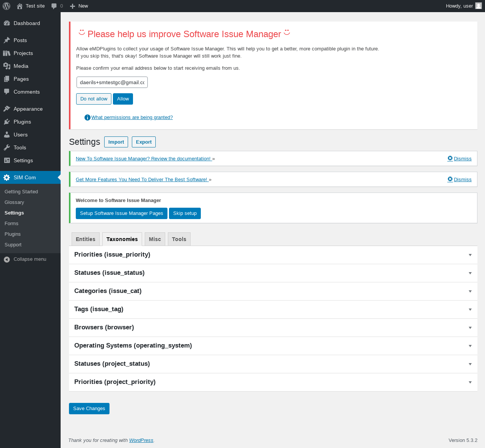Viewport: 485px width, 448px height.
Task: Open Review the documentation link
Action: pos(144,159)
